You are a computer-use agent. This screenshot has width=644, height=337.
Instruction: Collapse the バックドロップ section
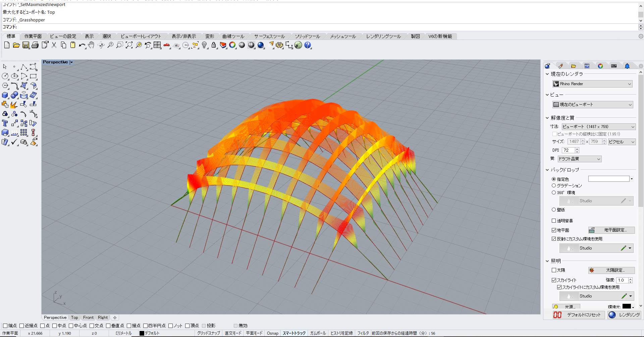[x=547, y=170]
